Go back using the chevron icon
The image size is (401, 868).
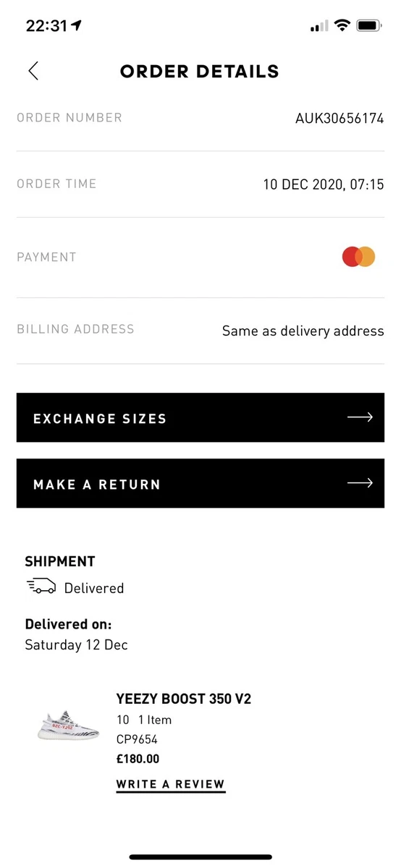point(33,71)
